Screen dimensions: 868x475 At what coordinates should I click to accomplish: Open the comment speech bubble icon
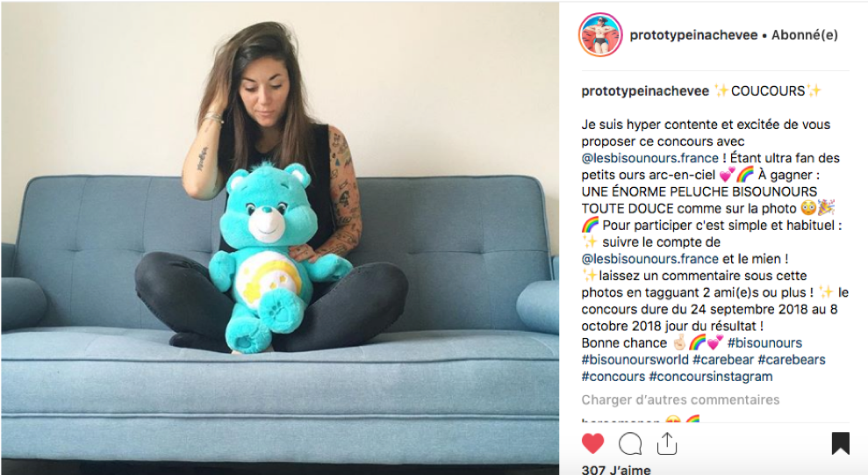pos(630,443)
